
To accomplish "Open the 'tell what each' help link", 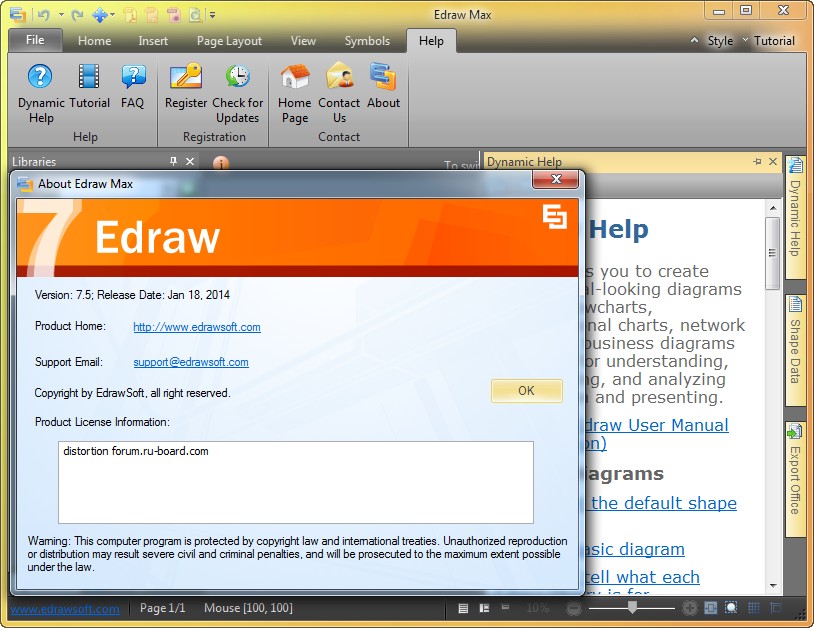I will pos(642,577).
